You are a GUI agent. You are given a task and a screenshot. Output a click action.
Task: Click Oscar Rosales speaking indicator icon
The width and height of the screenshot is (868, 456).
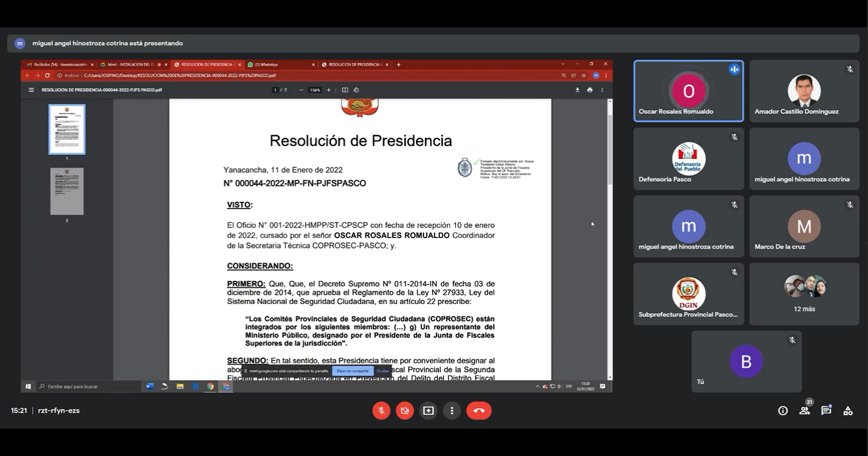[x=734, y=70]
